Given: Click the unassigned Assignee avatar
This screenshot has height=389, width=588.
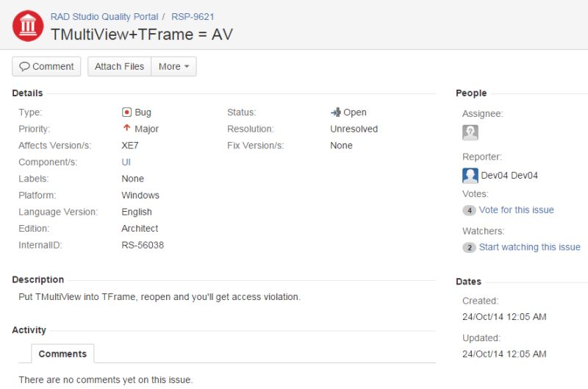Looking at the screenshot, I should (470, 132).
